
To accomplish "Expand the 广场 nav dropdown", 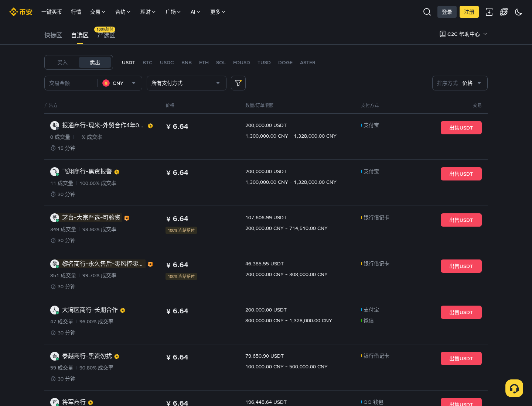I will click(173, 12).
